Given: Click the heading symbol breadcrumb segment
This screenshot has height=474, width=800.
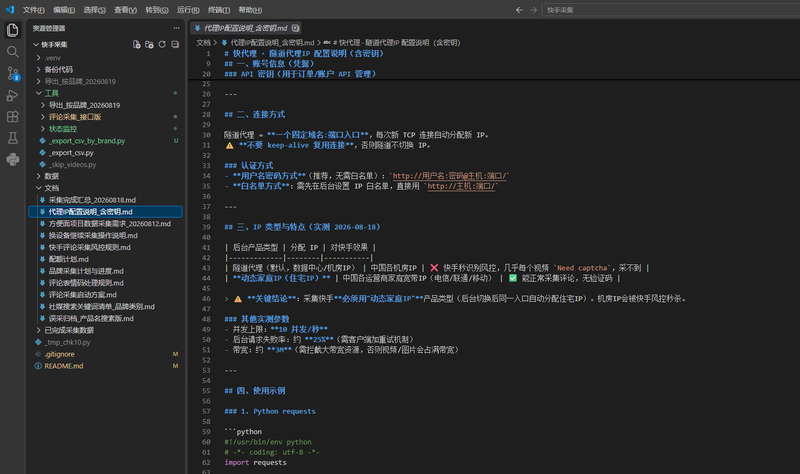Looking at the screenshot, I should coord(392,43).
